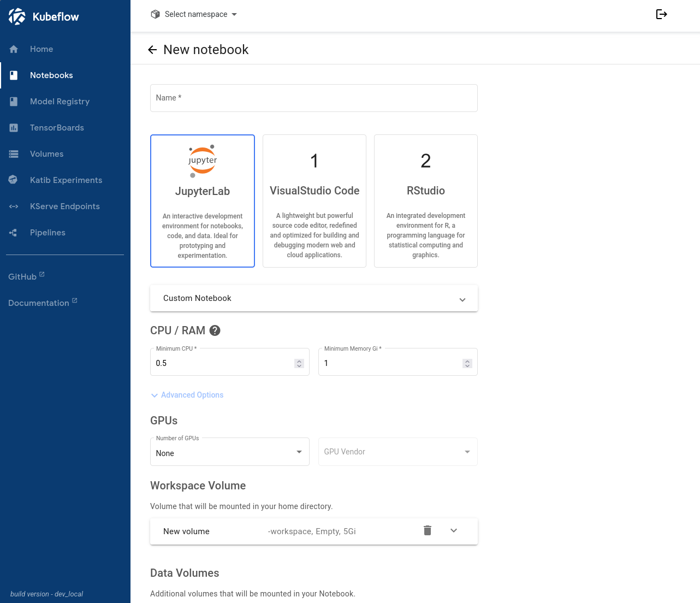Click the Home house icon
The height and width of the screenshot is (603, 700).
[14, 49]
